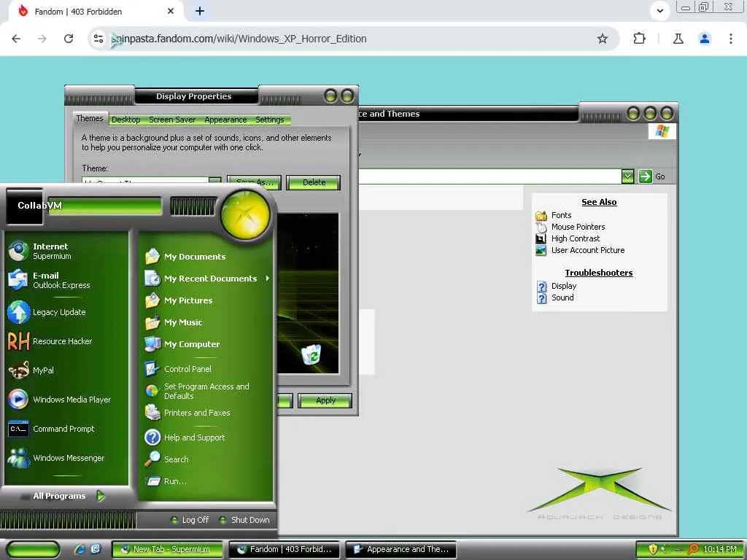
Task: Open Control Panel from Start menu
Action: (178, 369)
